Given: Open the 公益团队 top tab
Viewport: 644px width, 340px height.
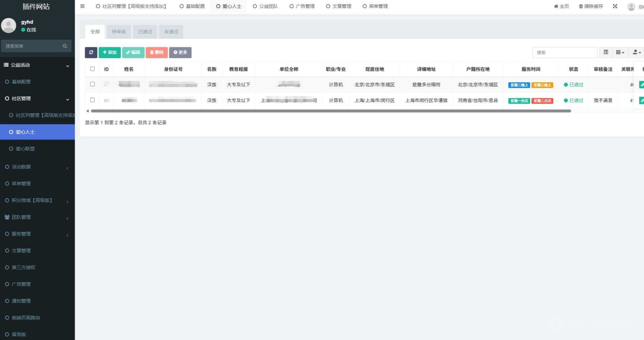Looking at the screenshot, I should coord(266,6).
